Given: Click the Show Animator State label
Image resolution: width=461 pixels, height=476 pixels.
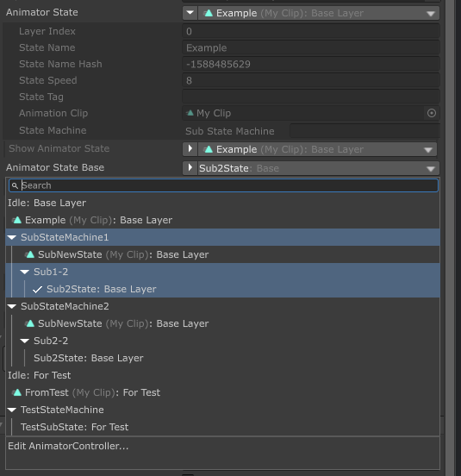Looking at the screenshot, I should click(59, 148).
